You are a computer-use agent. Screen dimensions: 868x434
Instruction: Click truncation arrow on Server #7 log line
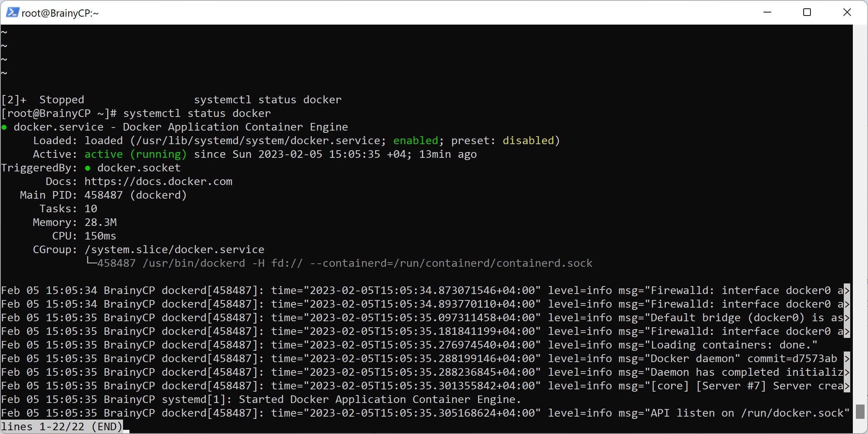pos(847,386)
